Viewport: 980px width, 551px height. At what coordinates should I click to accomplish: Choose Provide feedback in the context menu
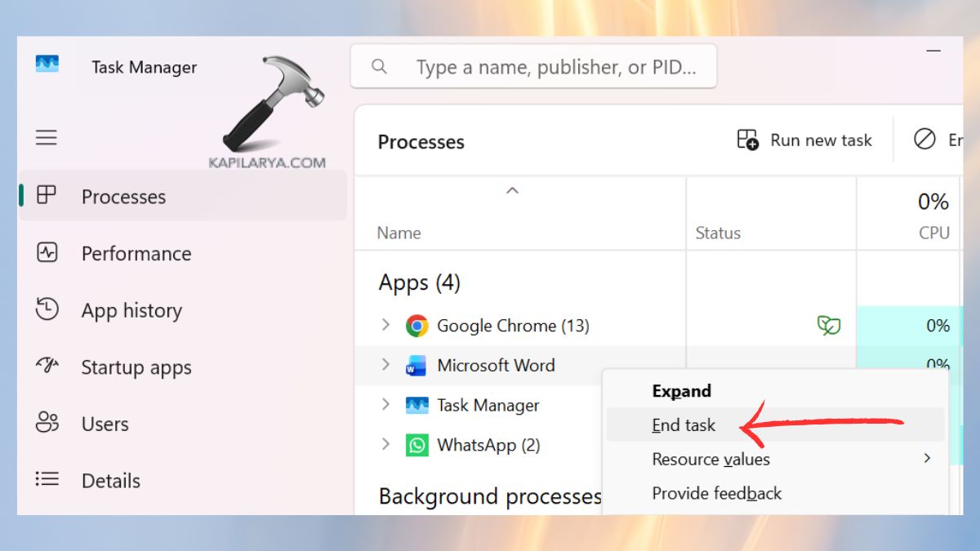pyautogui.click(x=716, y=493)
